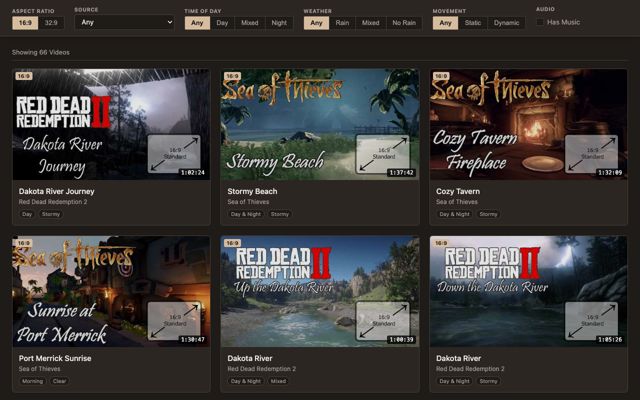This screenshot has width=640, height=400.
Task: Click Sea of Thieves subtitle under Stormy Beach
Action: tap(248, 202)
